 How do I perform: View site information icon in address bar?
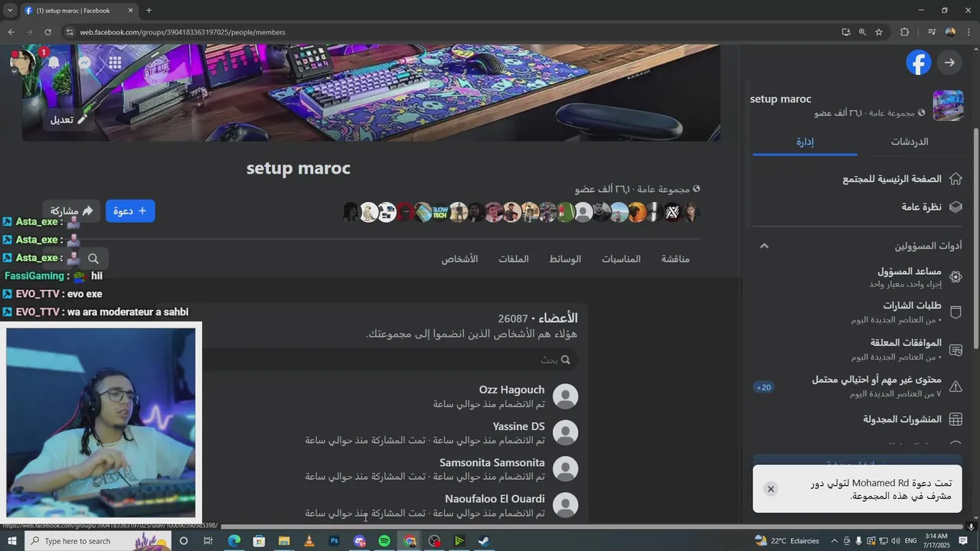pos(70,32)
